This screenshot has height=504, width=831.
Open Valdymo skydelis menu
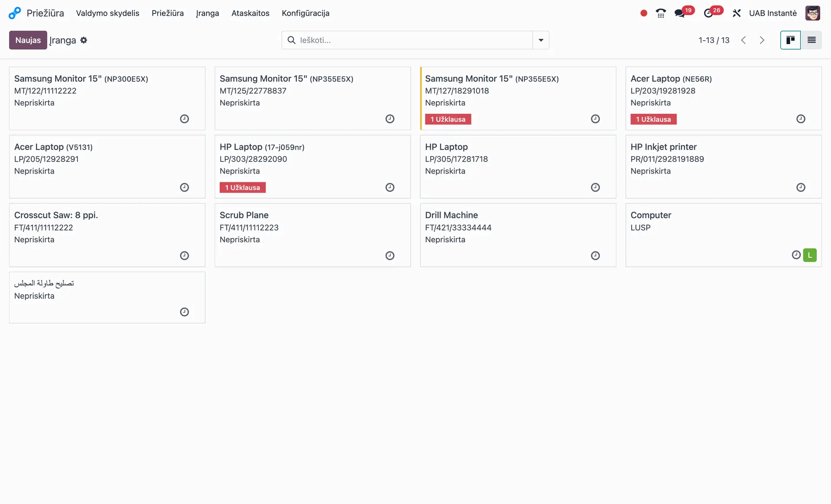tap(108, 13)
